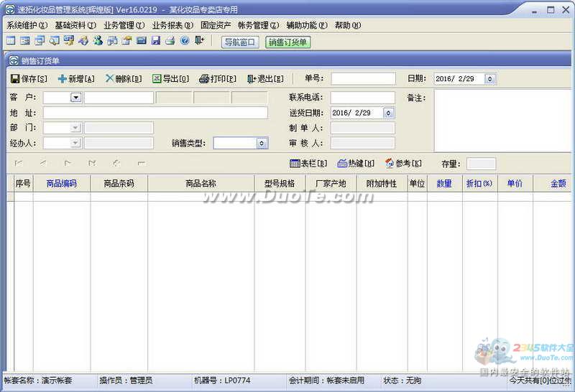Click the 数量 column header
Viewport: 575px width, 392px height.
444,184
